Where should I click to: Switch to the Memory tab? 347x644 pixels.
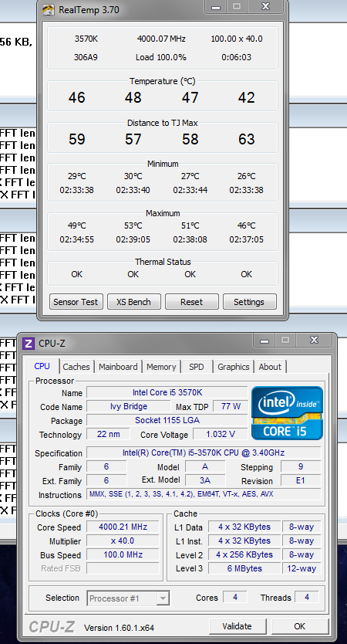click(x=161, y=367)
